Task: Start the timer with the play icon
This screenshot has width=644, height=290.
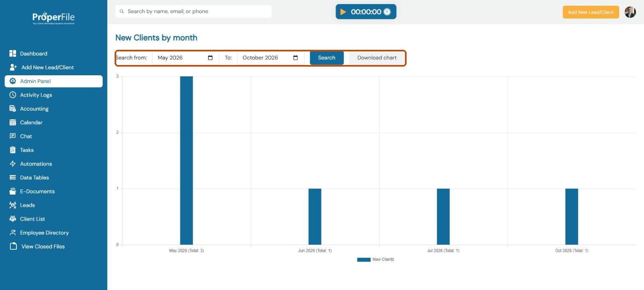Action: (x=343, y=12)
